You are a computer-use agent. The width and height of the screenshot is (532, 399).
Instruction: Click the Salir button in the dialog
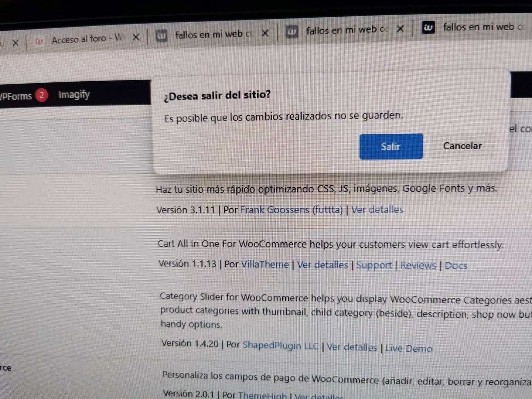click(391, 146)
